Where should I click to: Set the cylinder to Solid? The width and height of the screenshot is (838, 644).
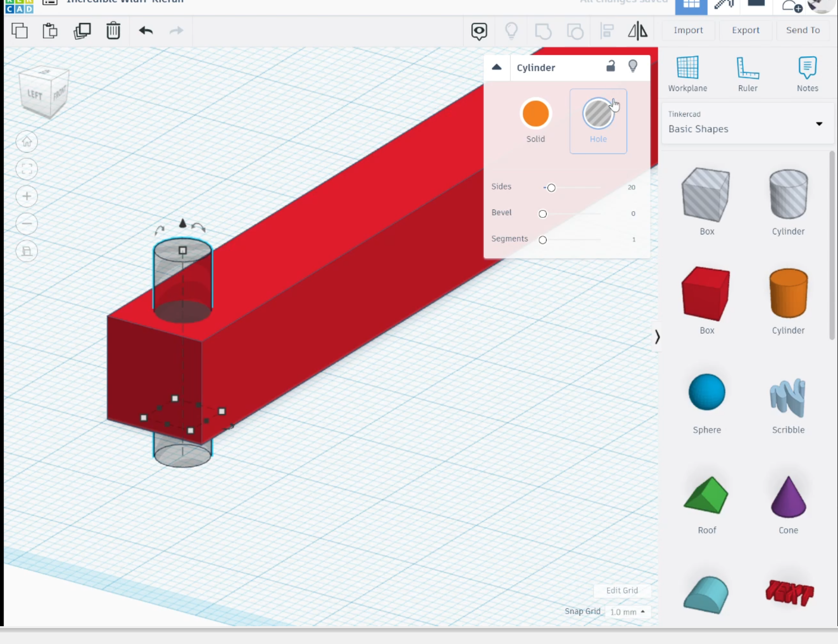click(536, 120)
